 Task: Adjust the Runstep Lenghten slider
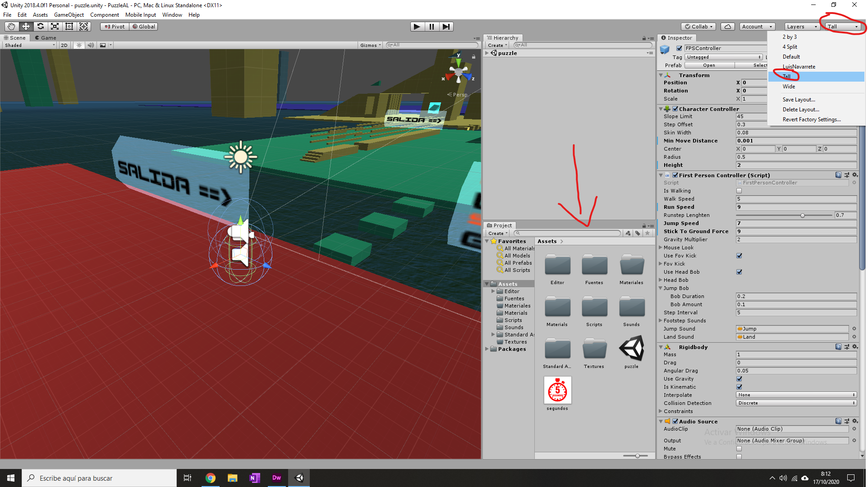pyautogui.click(x=802, y=216)
